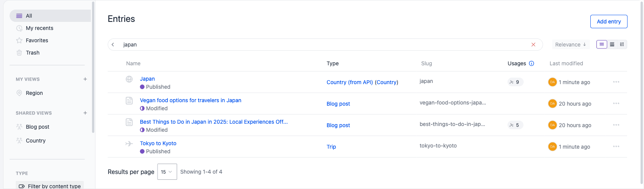The height and width of the screenshot is (189, 644).
Task: Click airplane icon of Tokyo to Kyoto row
Action: pyautogui.click(x=129, y=144)
